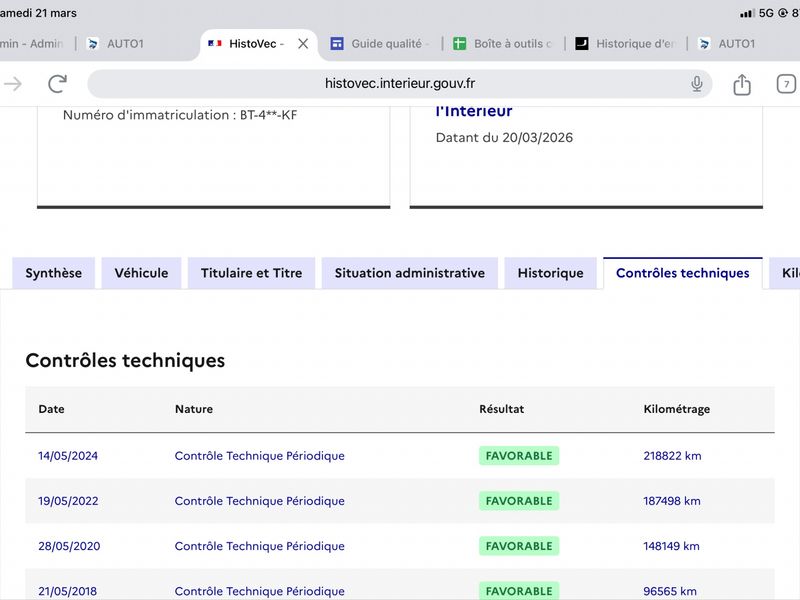Click the FAVORABLE badge for 19/05/2022
The width and height of the screenshot is (800, 600).
[x=519, y=501]
